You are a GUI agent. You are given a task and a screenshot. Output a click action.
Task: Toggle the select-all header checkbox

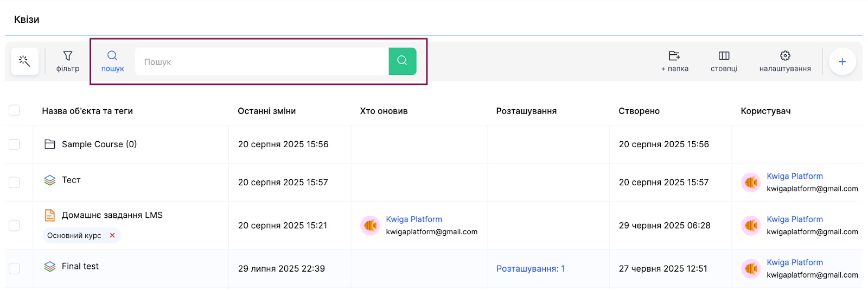click(x=15, y=110)
